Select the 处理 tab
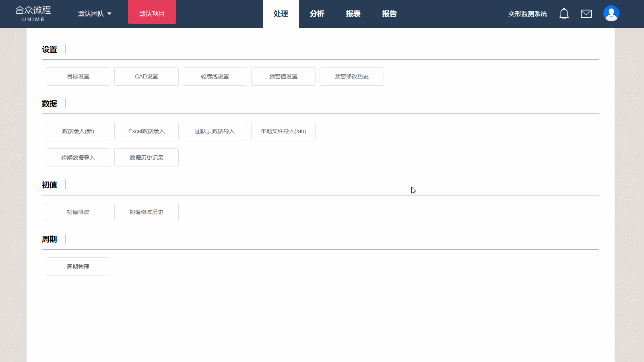The width and height of the screenshot is (644, 362). 281,14
